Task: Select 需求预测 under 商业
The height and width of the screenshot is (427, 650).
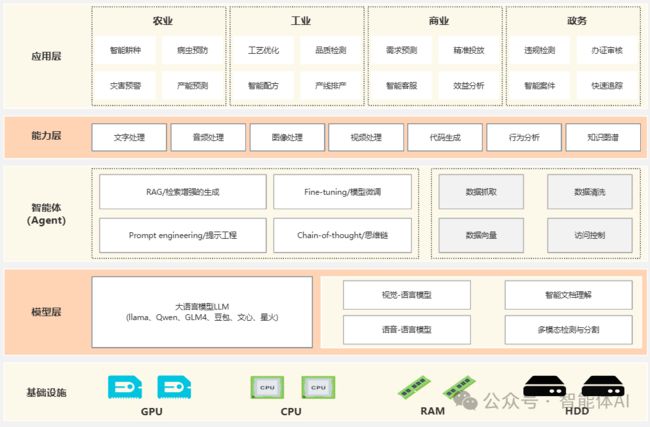Action: (401, 50)
